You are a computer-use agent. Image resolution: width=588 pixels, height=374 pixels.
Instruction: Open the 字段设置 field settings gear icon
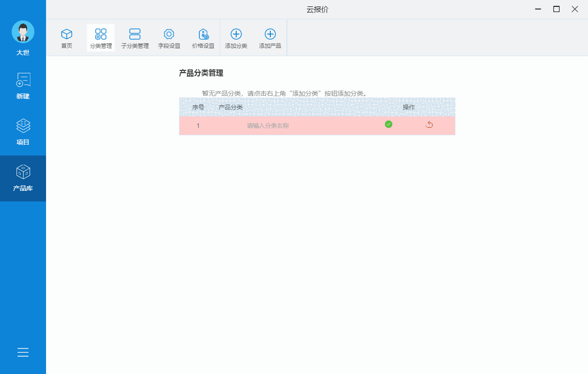pyautogui.click(x=169, y=37)
